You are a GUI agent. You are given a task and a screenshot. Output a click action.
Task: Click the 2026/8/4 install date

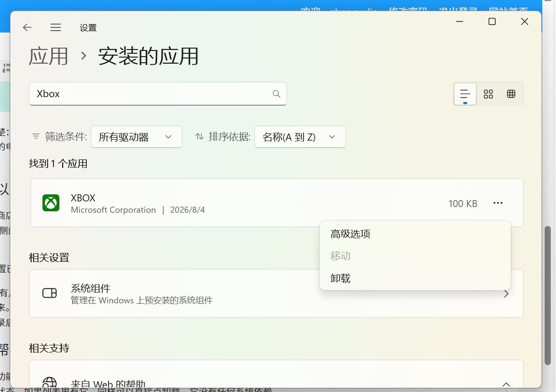(188, 210)
